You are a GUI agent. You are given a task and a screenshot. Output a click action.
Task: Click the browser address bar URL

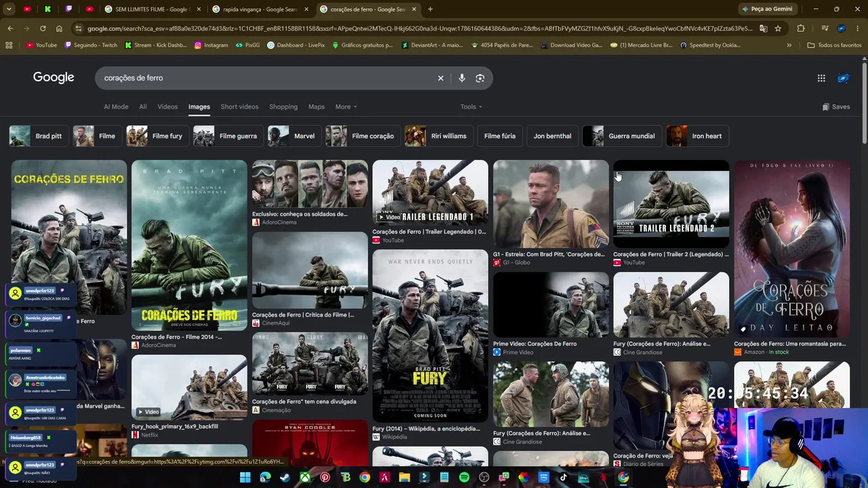coord(419,28)
